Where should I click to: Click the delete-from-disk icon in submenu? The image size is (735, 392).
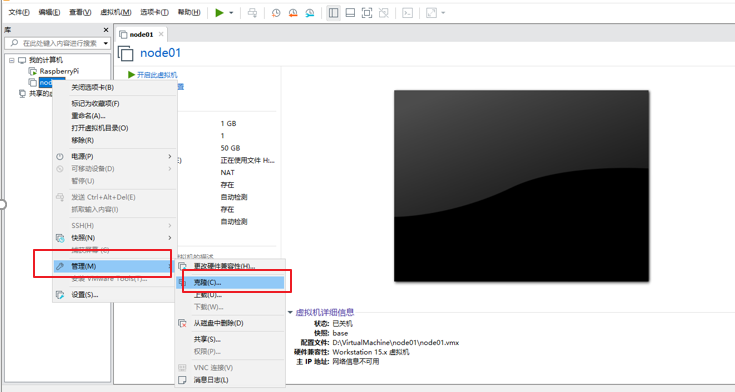coord(182,323)
